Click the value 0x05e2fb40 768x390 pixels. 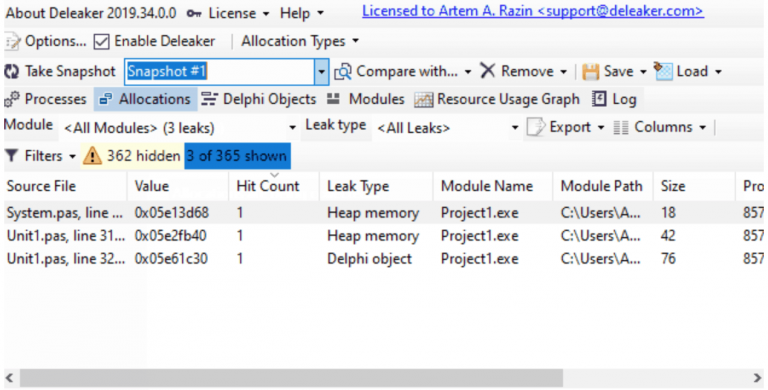click(x=170, y=236)
